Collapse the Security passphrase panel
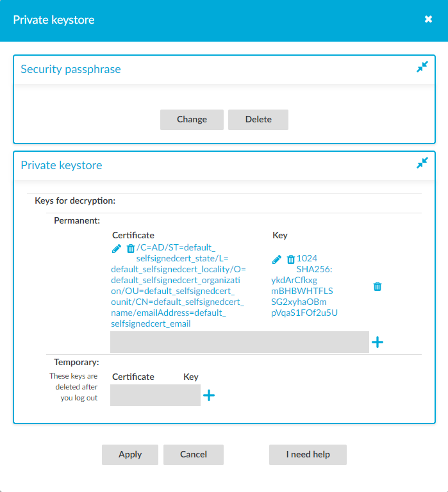448x492 pixels. 422,67
